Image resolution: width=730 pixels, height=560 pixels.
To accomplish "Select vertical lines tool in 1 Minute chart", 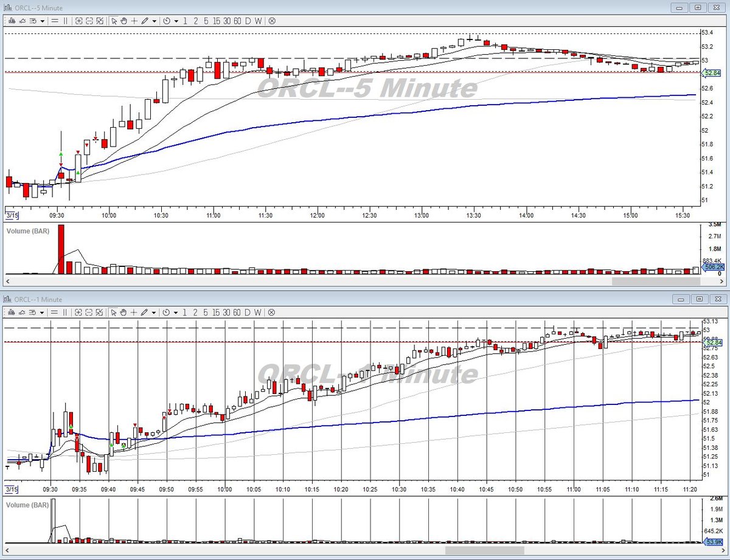I will coord(66,312).
